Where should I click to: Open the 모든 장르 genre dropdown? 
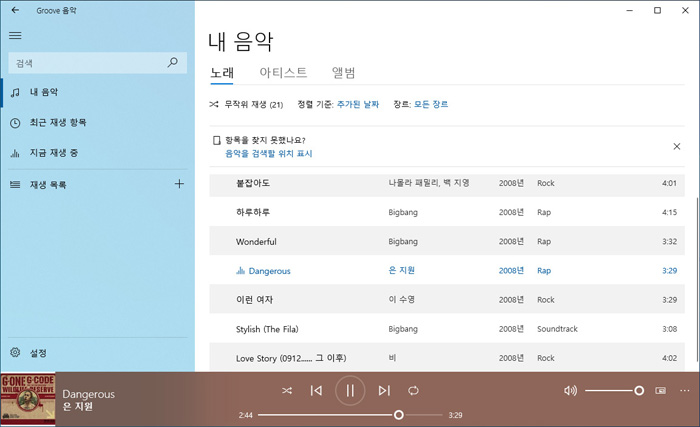431,105
